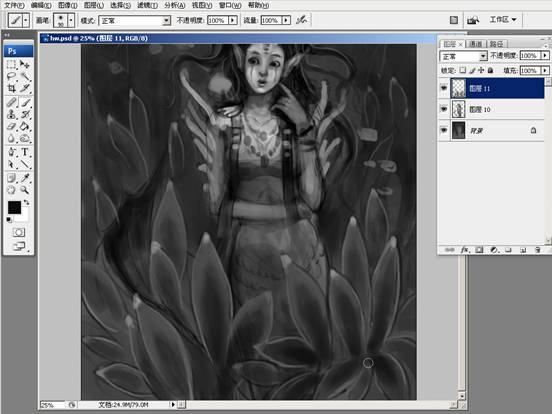Toggle Quick Mask mode
Image resolution: width=552 pixels, height=414 pixels.
[19, 232]
